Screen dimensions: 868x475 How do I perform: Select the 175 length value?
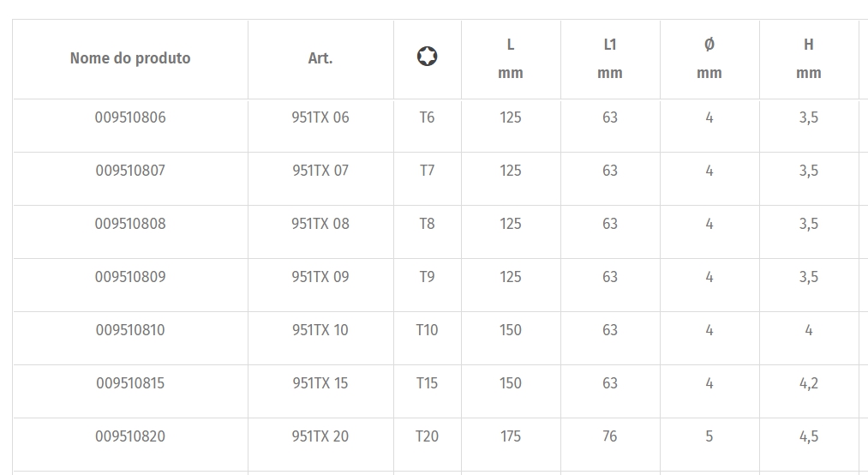[x=511, y=436]
